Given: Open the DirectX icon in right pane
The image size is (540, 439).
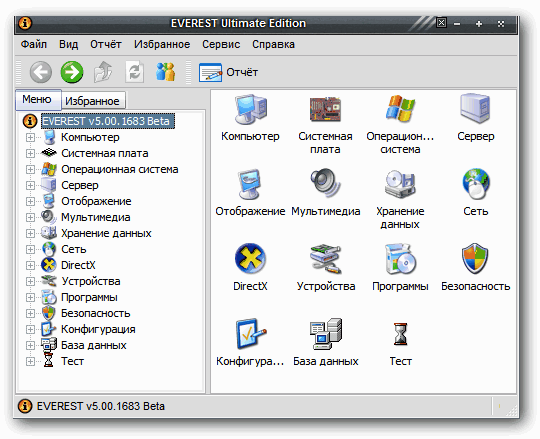Looking at the screenshot, I should (250, 259).
